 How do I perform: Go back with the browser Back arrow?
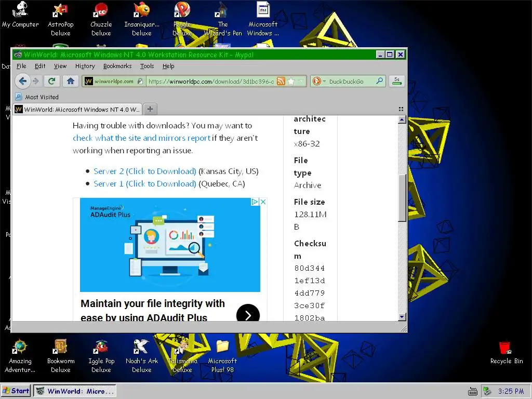pyautogui.click(x=23, y=81)
